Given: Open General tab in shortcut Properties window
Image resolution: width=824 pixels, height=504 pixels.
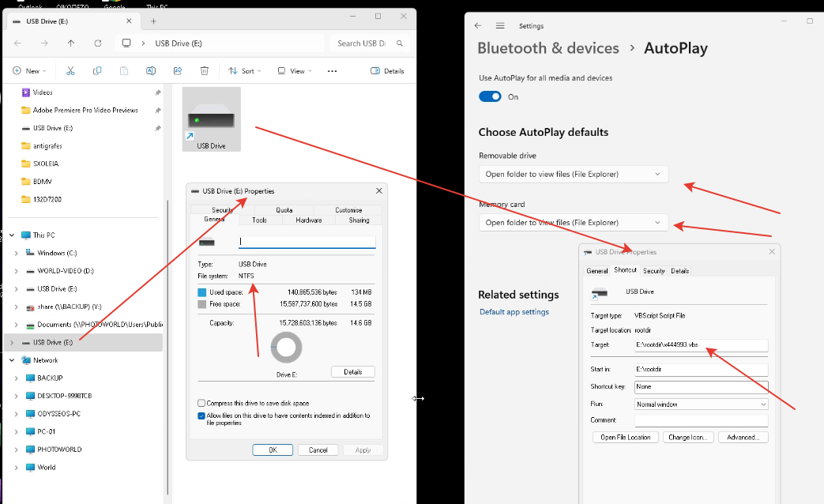Looking at the screenshot, I should coord(597,271).
